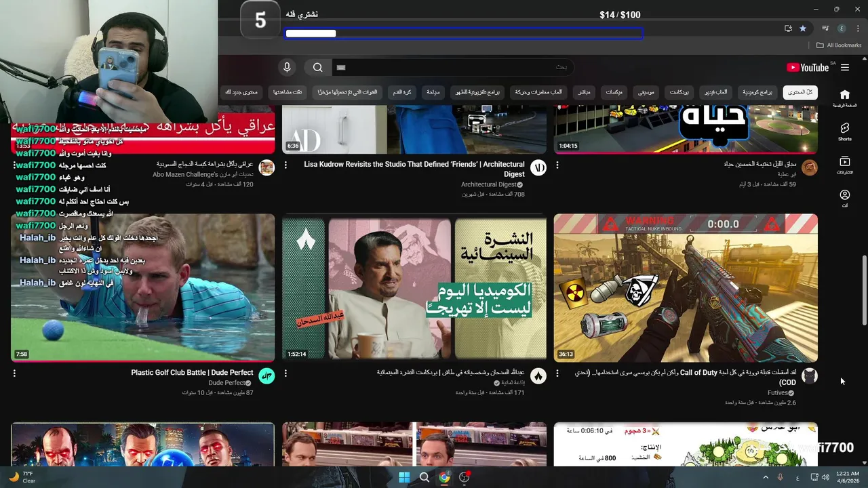Open Windows taskbar search

pos(425,477)
